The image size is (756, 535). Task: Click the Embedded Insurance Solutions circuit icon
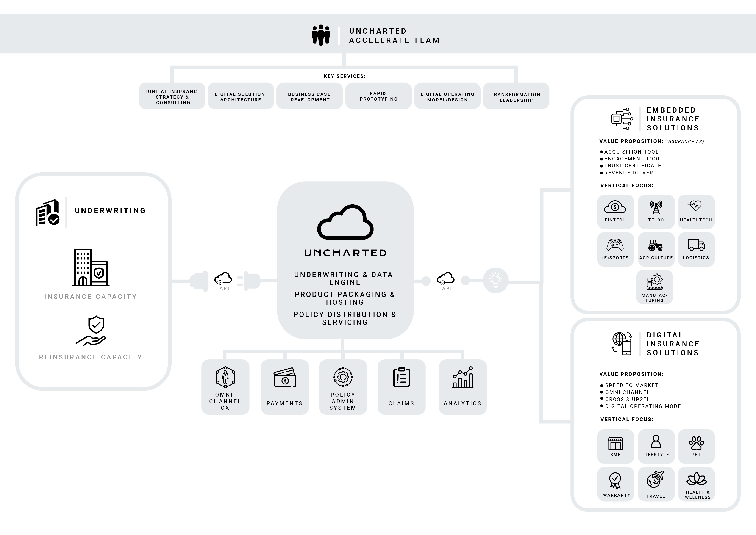[622, 119]
